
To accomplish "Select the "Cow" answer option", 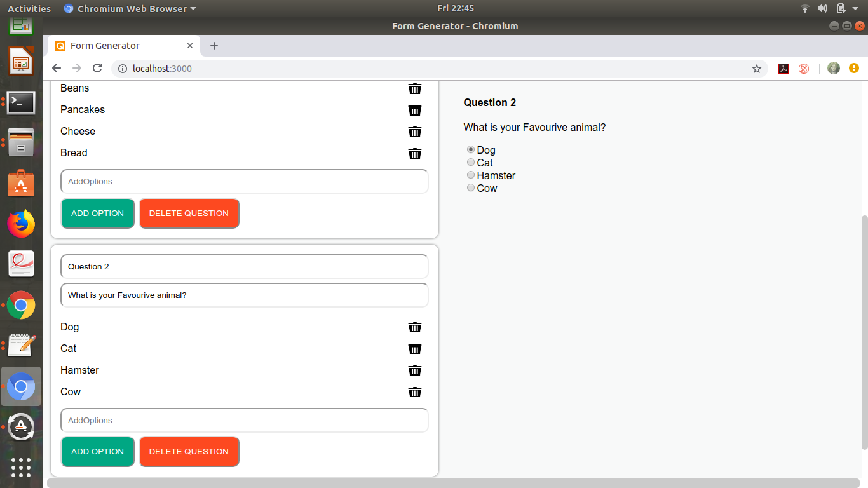I will (471, 187).
